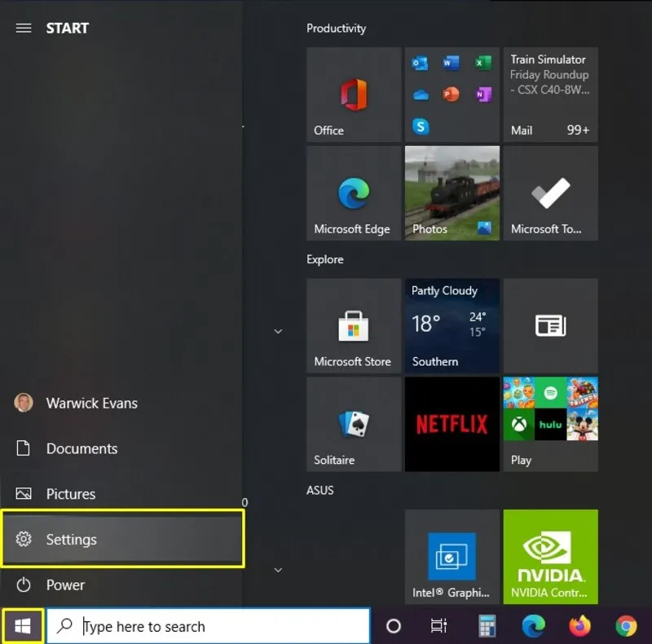652x644 pixels.
Task: Click the Skype icon in Office folder tile
Action: [421, 126]
